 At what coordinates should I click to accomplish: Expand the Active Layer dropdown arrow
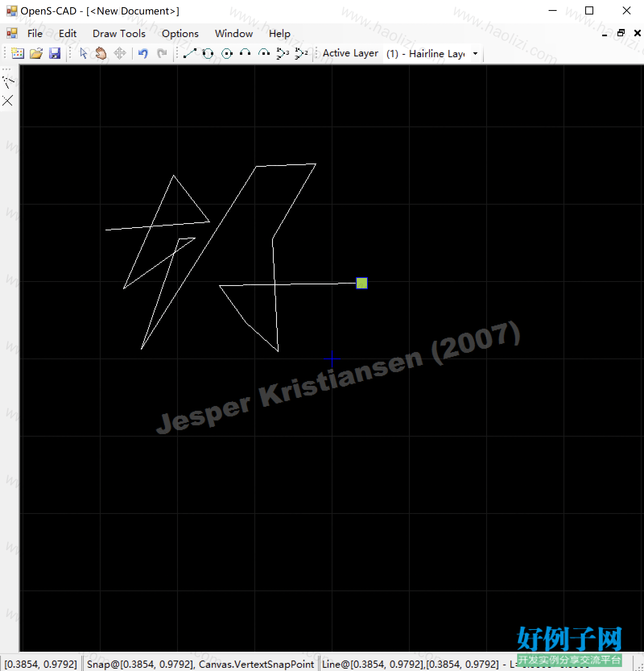(475, 53)
